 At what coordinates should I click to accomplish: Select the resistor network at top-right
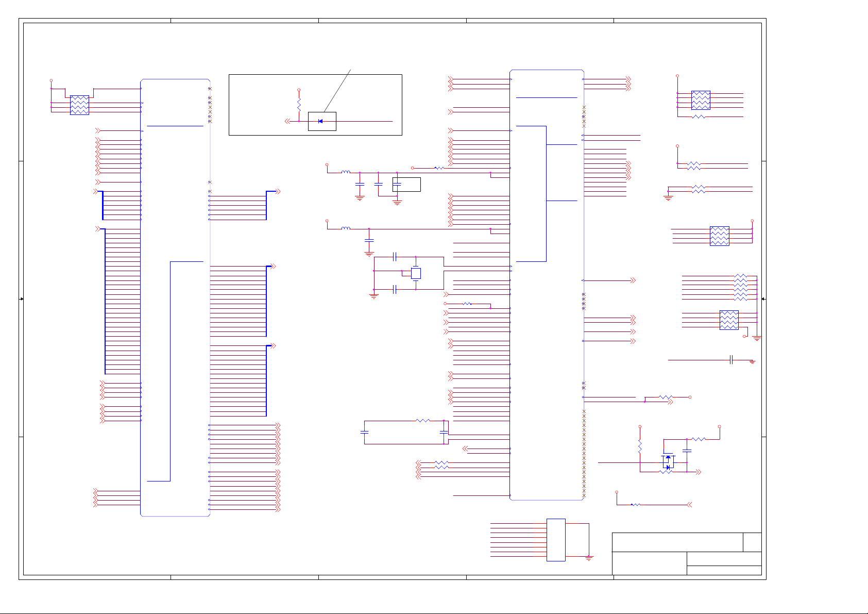pos(701,100)
